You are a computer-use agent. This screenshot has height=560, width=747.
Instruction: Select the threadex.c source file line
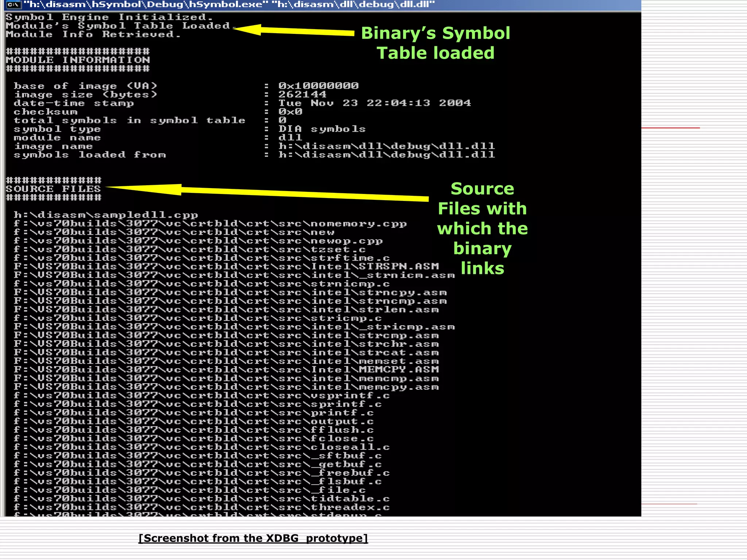[x=202, y=507]
